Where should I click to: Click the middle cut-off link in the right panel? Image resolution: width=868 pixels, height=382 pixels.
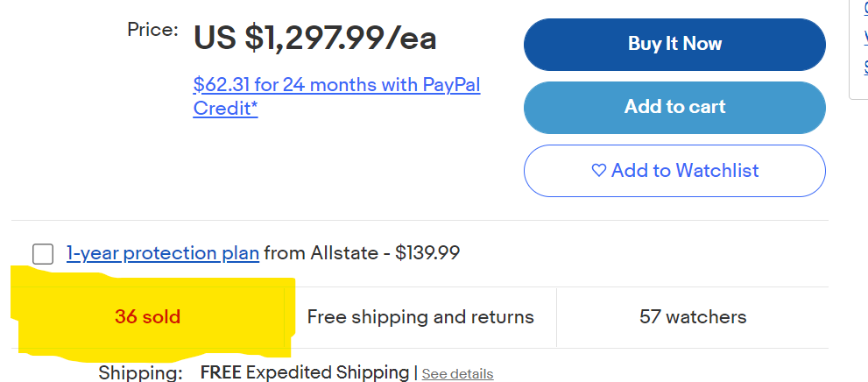(x=864, y=37)
